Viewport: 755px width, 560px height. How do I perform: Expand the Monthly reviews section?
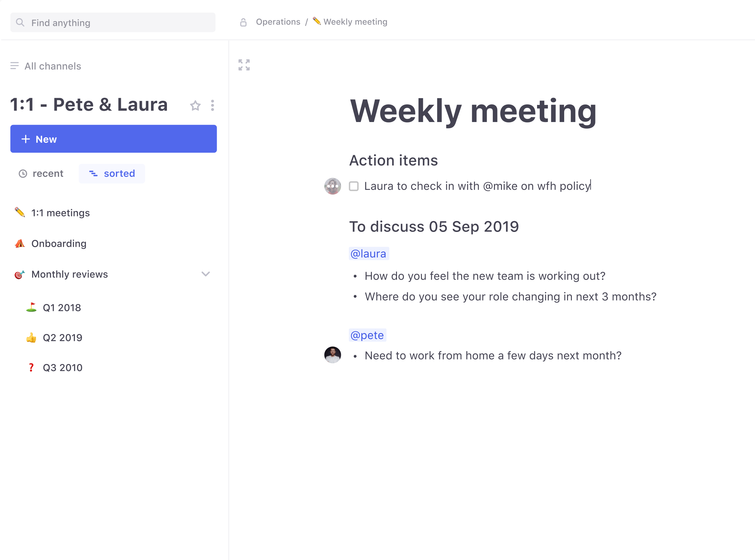coord(206,274)
